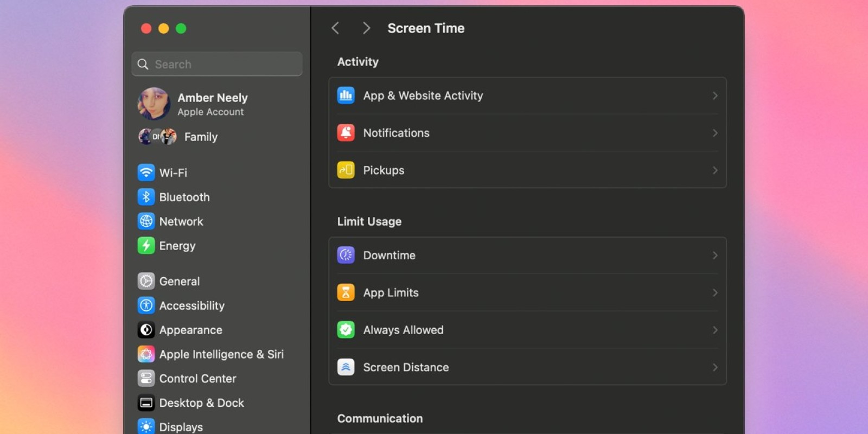Viewport: 868px width, 434px height.
Task: Open App & Website Activity
Action: point(527,95)
